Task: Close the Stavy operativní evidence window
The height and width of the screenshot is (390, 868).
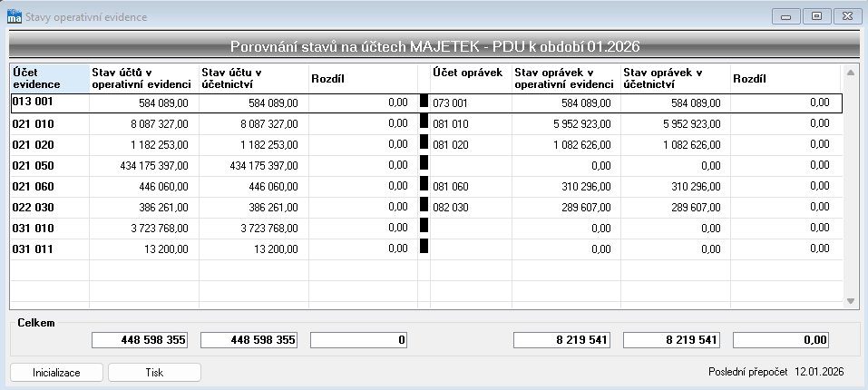Action: point(847,16)
